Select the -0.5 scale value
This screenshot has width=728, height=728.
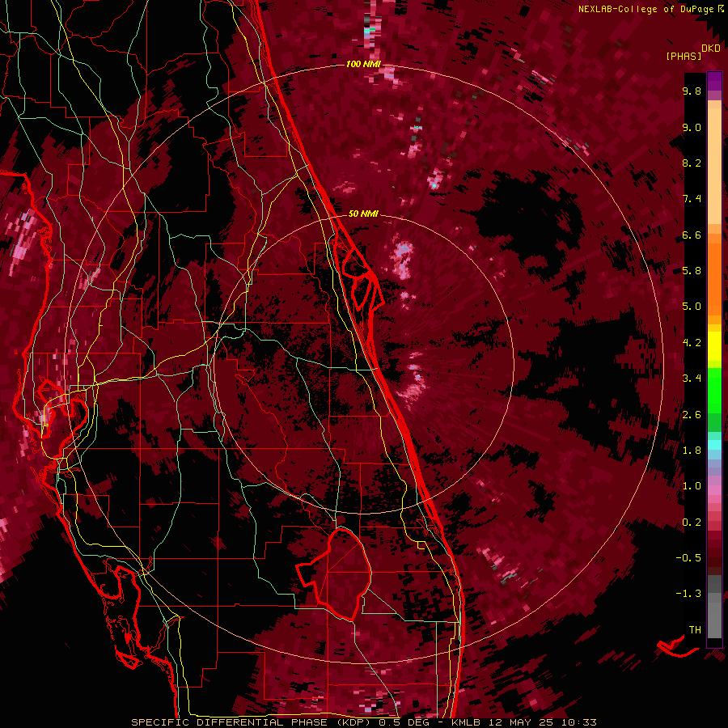pos(688,558)
